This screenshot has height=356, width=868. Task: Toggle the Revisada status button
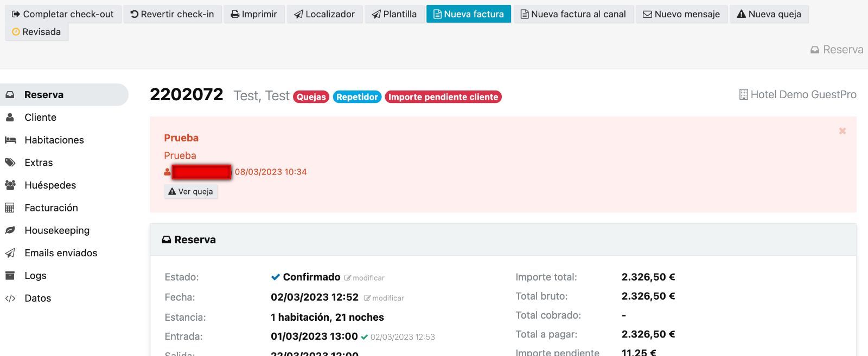(36, 32)
